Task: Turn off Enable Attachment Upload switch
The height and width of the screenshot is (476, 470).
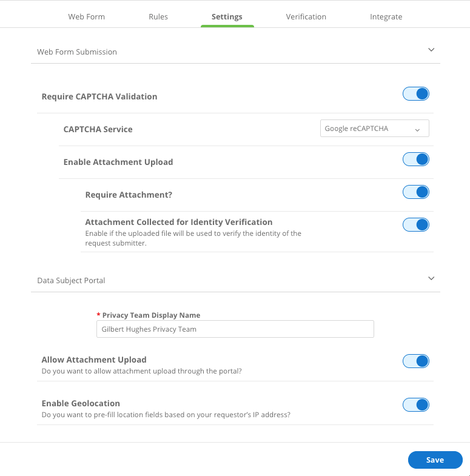Action: pos(416,159)
